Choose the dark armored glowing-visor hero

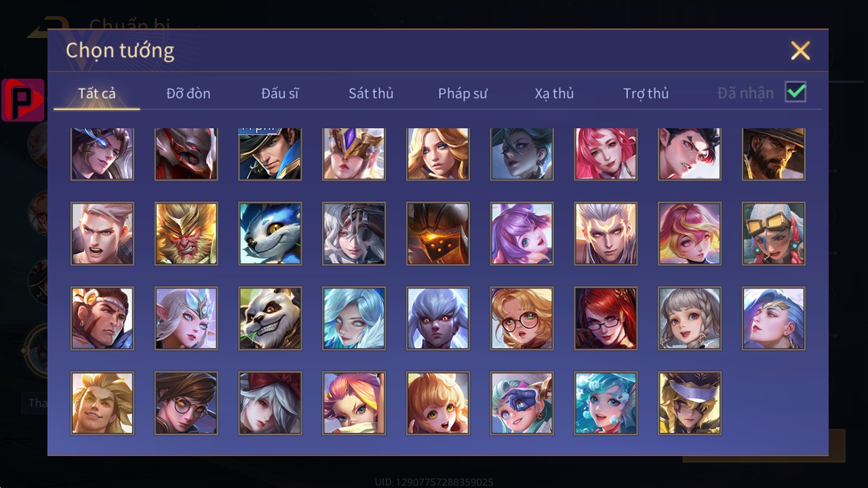pyautogui.click(x=438, y=233)
